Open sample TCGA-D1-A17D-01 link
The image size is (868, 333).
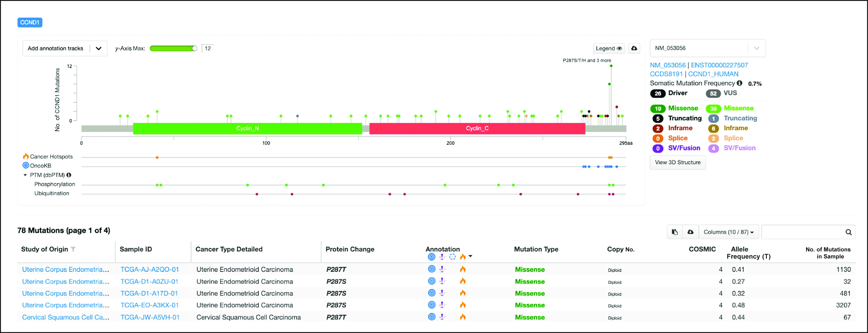(149, 294)
